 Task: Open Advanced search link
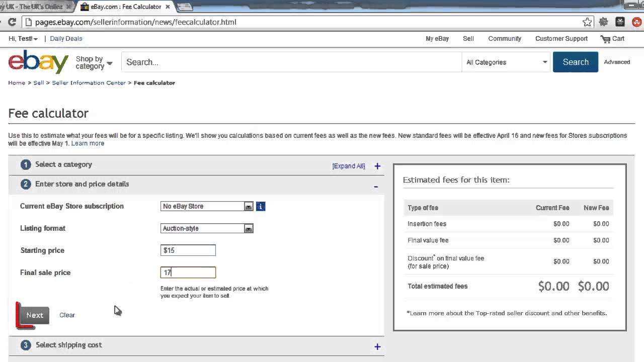pyautogui.click(x=617, y=62)
